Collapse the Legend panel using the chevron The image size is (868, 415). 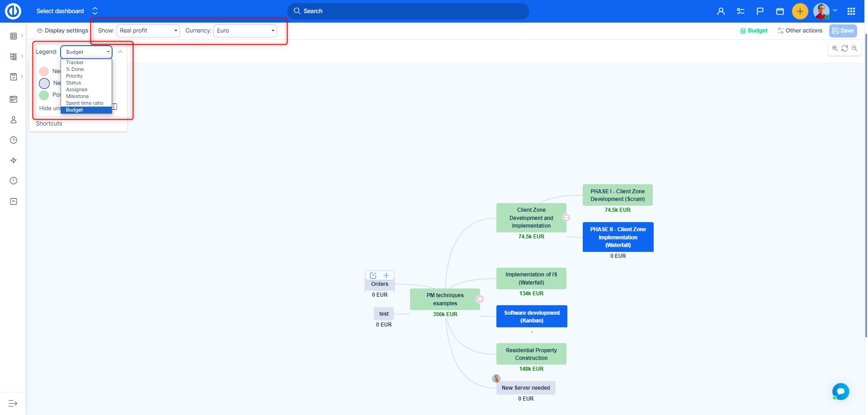click(120, 52)
